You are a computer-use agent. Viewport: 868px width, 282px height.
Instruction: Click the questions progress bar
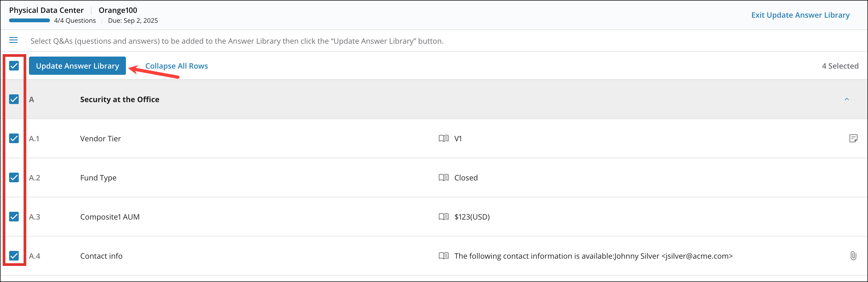pyautogui.click(x=29, y=20)
